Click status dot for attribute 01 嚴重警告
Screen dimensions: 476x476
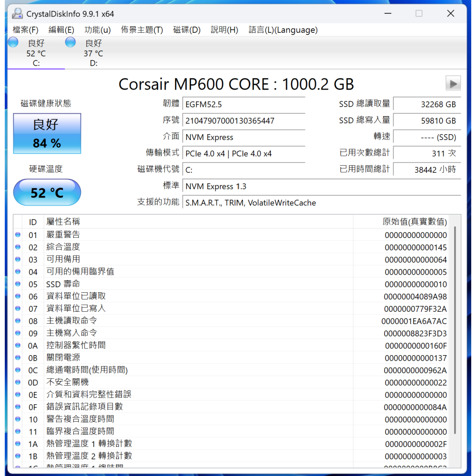click(18, 235)
